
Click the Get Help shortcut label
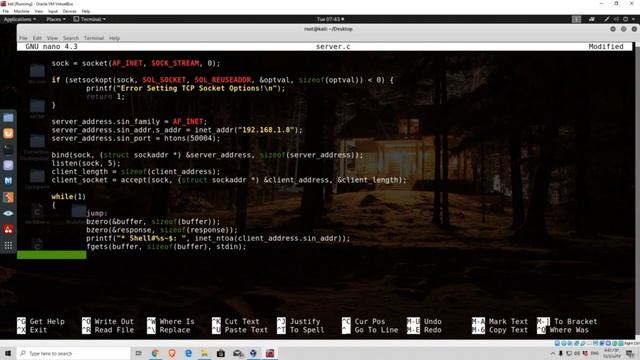pos(47,322)
